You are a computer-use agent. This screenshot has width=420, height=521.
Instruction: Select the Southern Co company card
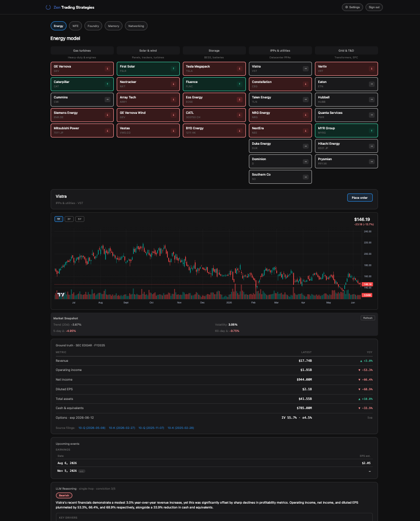(x=280, y=177)
